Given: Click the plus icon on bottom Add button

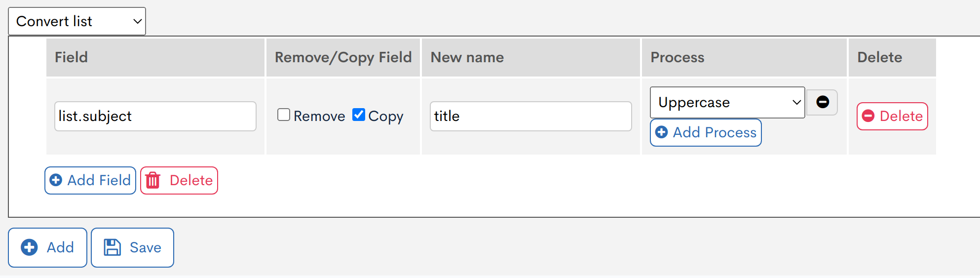Looking at the screenshot, I should [29, 247].
